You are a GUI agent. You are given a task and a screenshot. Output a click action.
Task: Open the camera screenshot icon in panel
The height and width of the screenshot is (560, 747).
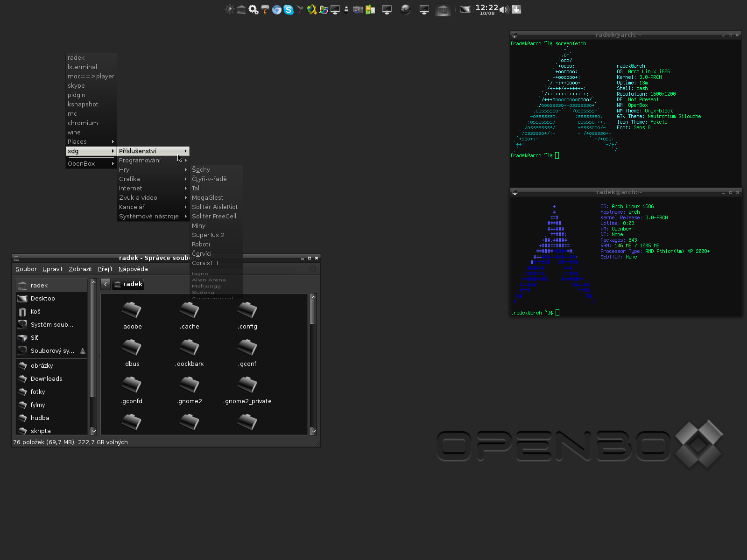358,9
